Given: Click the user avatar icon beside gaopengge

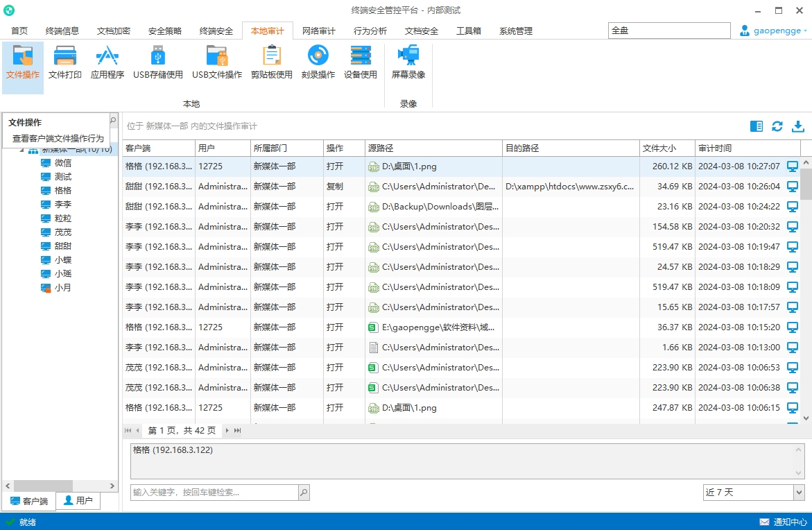Looking at the screenshot, I should 744,31.
